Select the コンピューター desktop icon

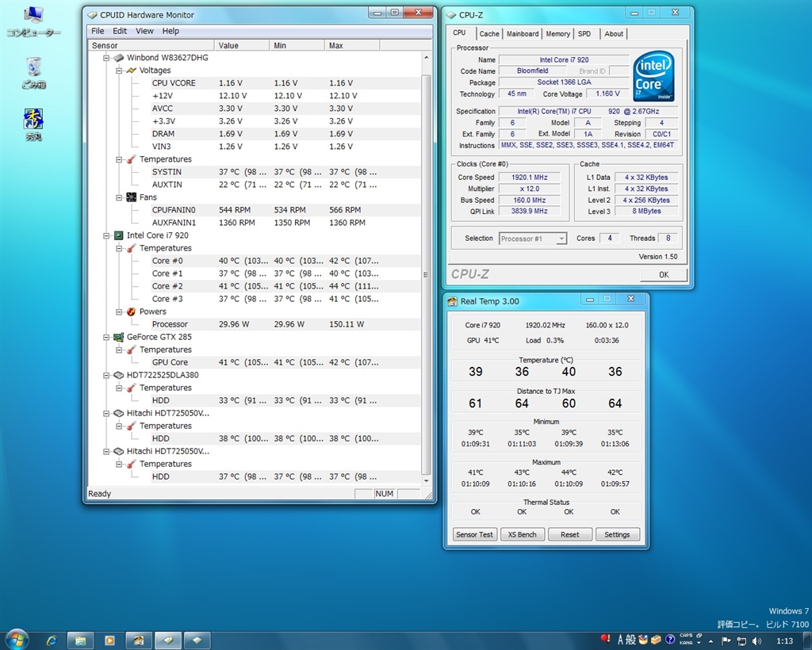click(x=33, y=21)
